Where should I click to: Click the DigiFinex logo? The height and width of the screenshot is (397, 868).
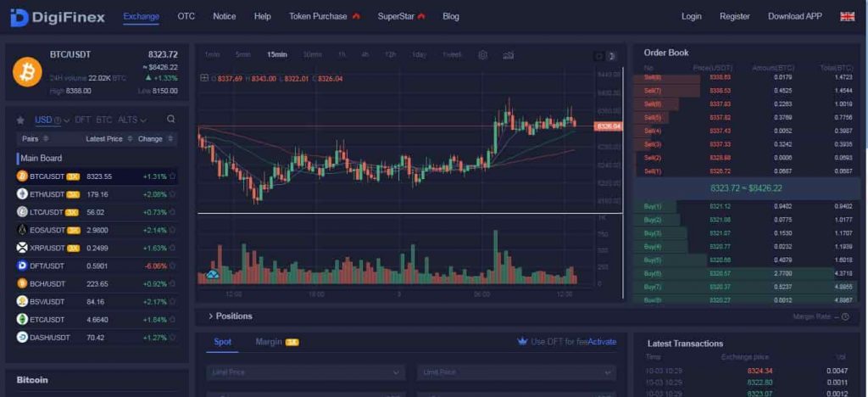coord(58,16)
